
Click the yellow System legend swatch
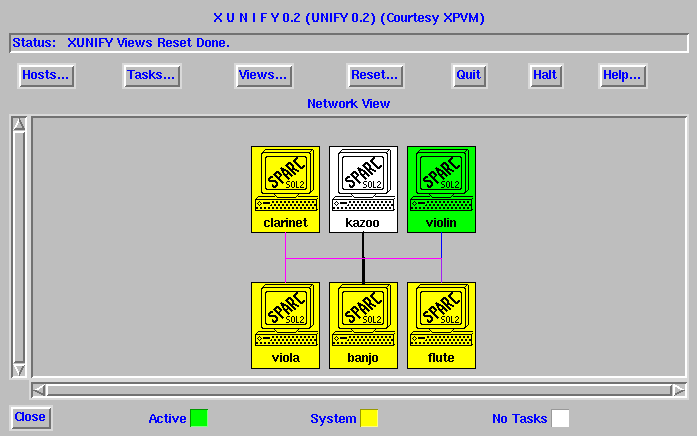[x=369, y=418]
